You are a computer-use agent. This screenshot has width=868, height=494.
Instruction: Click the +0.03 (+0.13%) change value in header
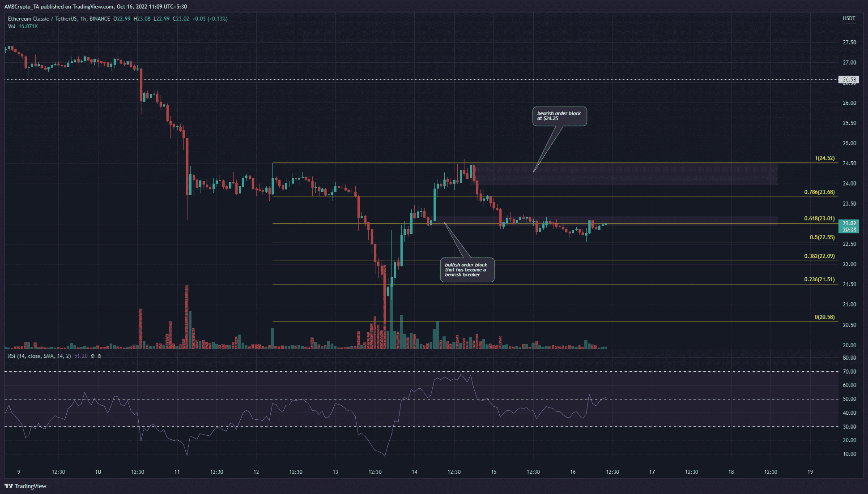pos(210,19)
